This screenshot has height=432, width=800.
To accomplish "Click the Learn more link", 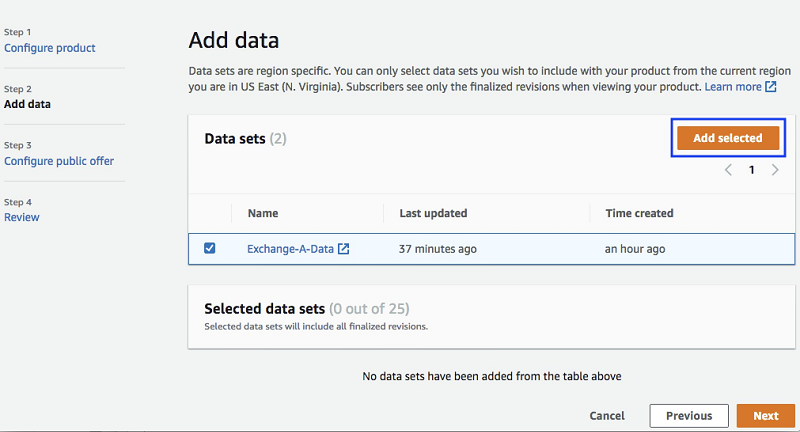I will [732, 87].
